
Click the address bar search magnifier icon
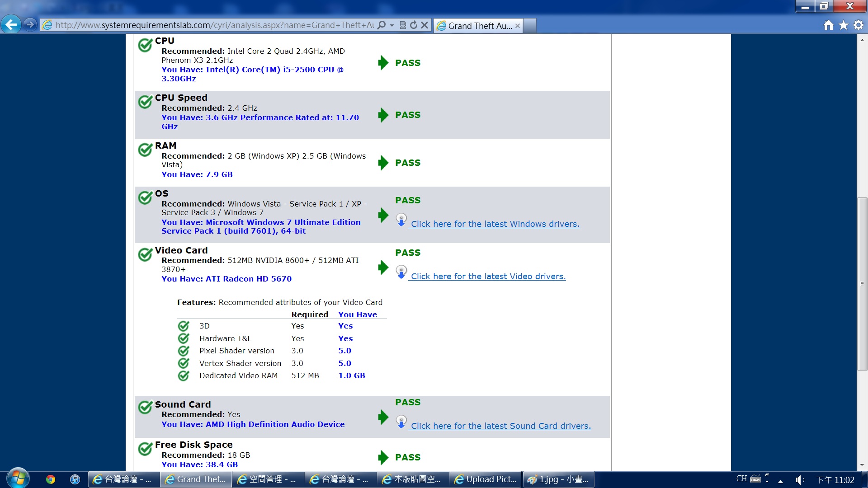point(382,25)
